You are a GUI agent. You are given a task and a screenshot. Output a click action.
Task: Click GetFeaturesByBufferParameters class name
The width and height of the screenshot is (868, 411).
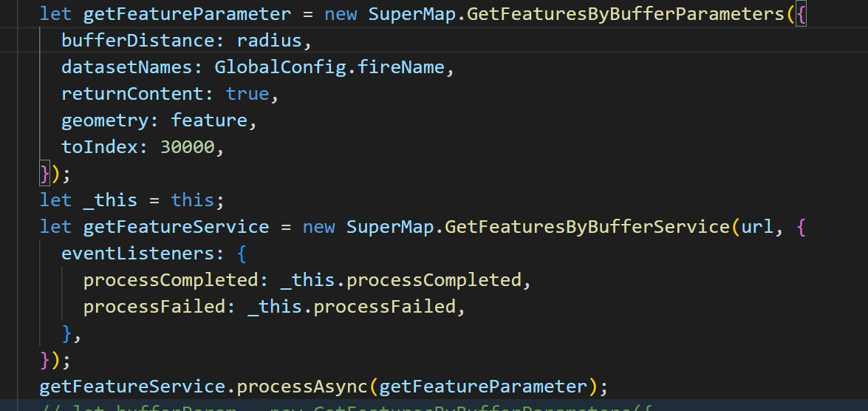coord(626,14)
